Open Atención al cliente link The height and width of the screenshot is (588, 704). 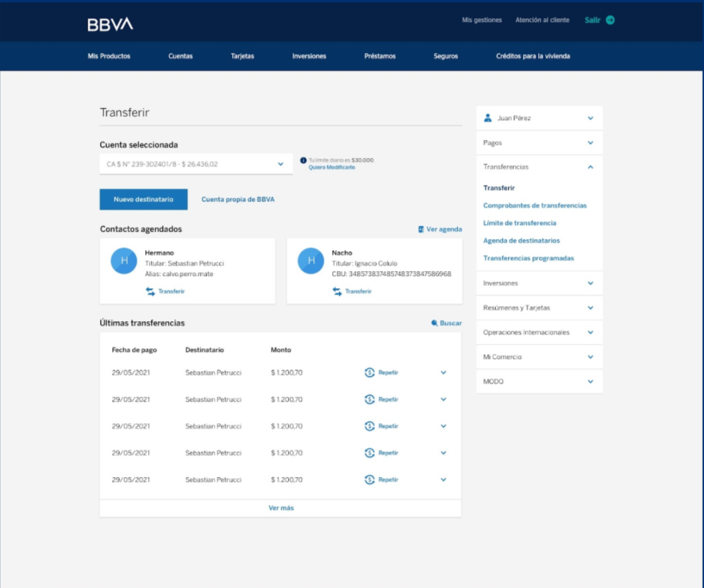[x=542, y=20]
